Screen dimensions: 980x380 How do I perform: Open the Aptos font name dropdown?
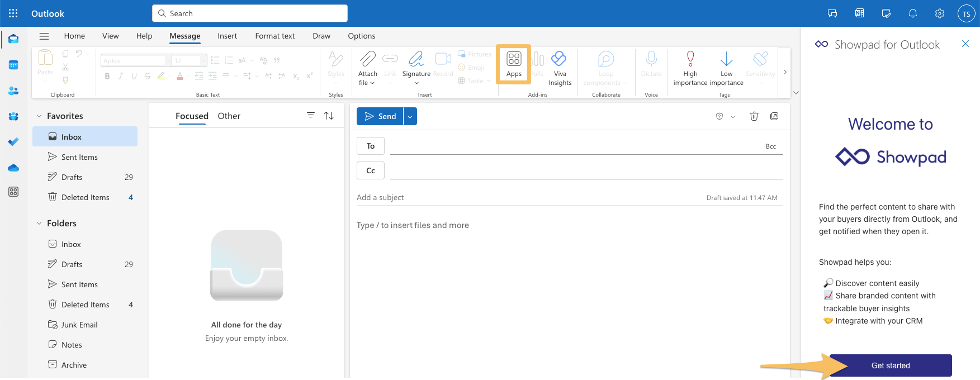click(168, 60)
